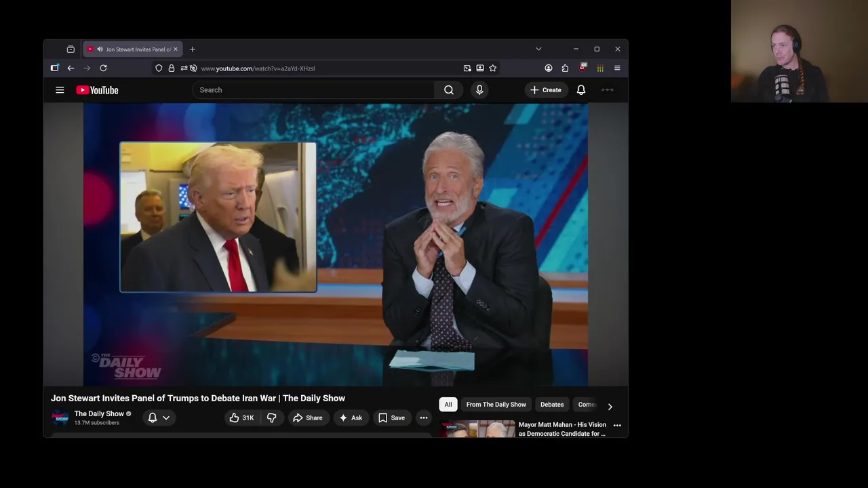Open options for Mayor Matt Mahan video
The height and width of the screenshot is (488, 868).
[617, 425]
